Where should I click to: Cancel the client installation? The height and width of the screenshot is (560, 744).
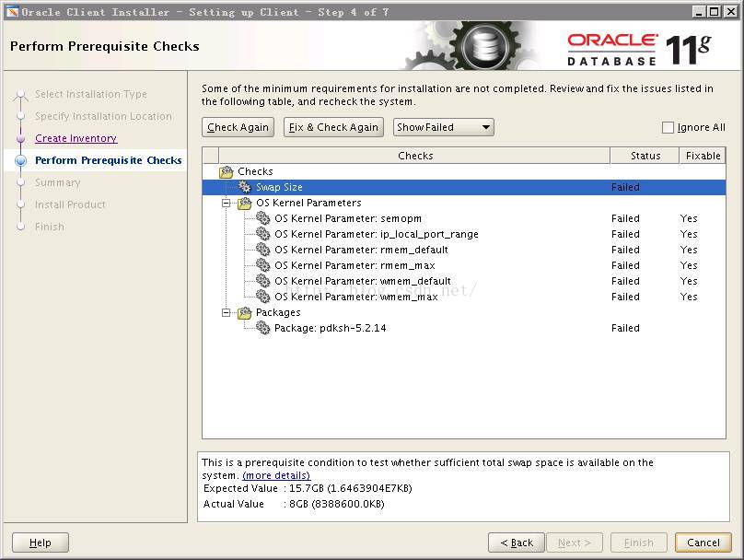[703, 542]
